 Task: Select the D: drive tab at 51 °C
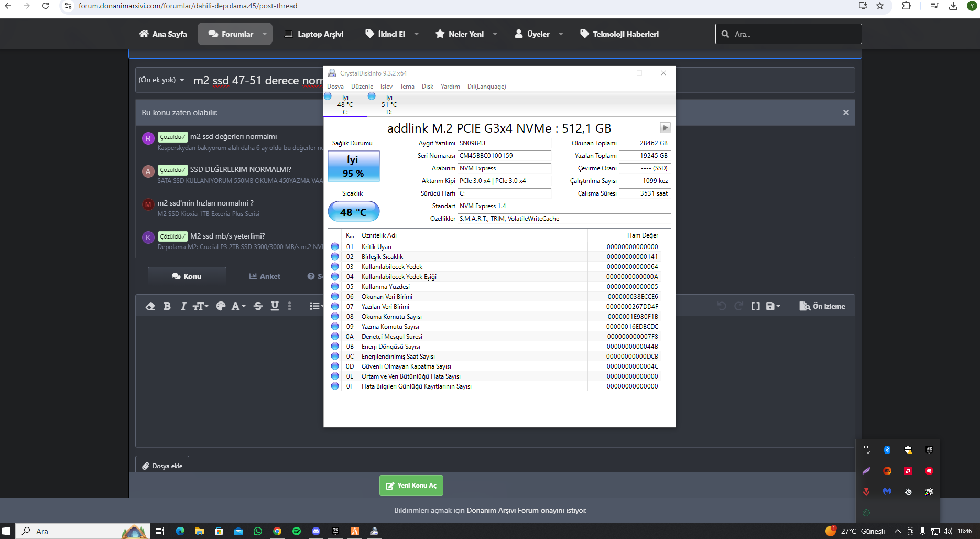tap(389, 104)
